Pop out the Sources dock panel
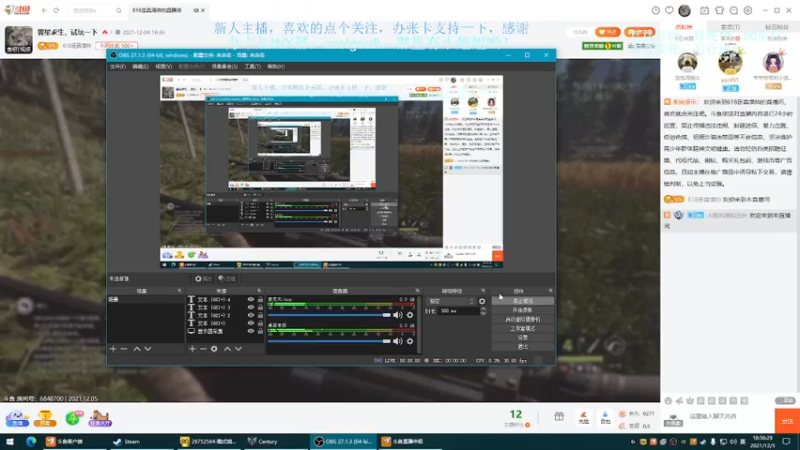800x450 pixels. click(x=259, y=291)
